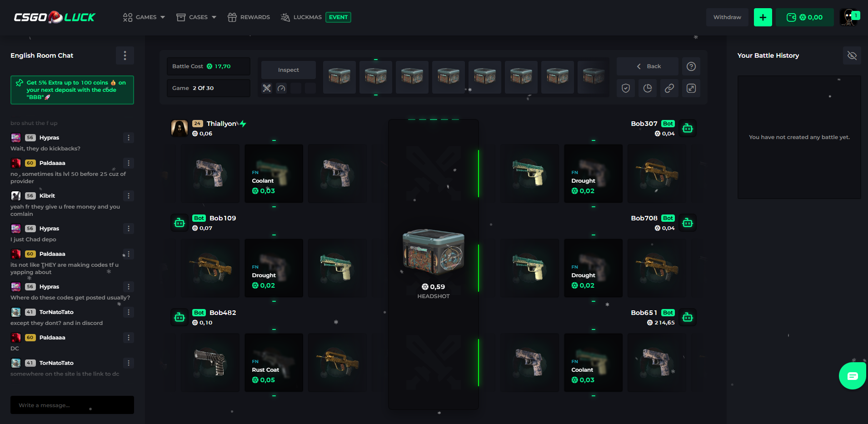Hide battle history with the eye-slash toggle
Viewport: 868px width, 424px height.
click(852, 55)
